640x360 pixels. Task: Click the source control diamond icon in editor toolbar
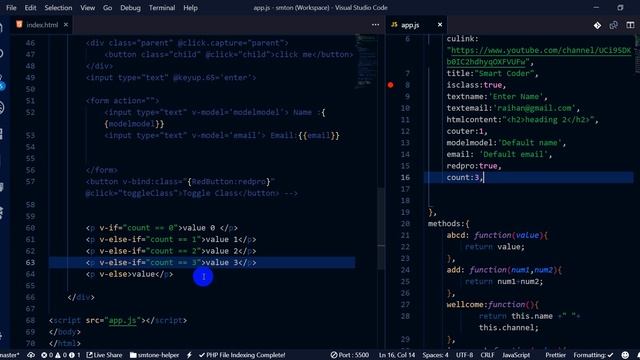tap(597, 25)
